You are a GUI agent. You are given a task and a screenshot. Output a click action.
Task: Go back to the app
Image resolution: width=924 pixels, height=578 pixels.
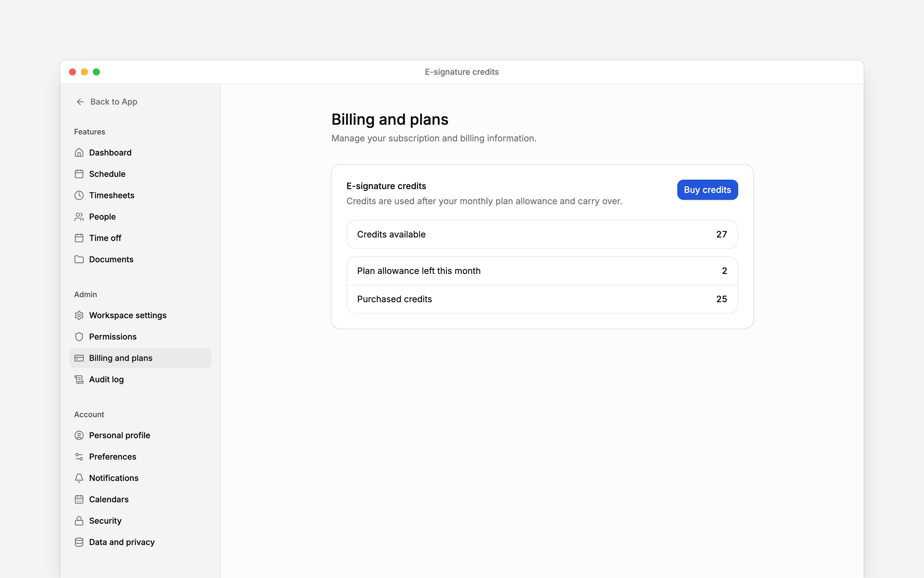(106, 102)
